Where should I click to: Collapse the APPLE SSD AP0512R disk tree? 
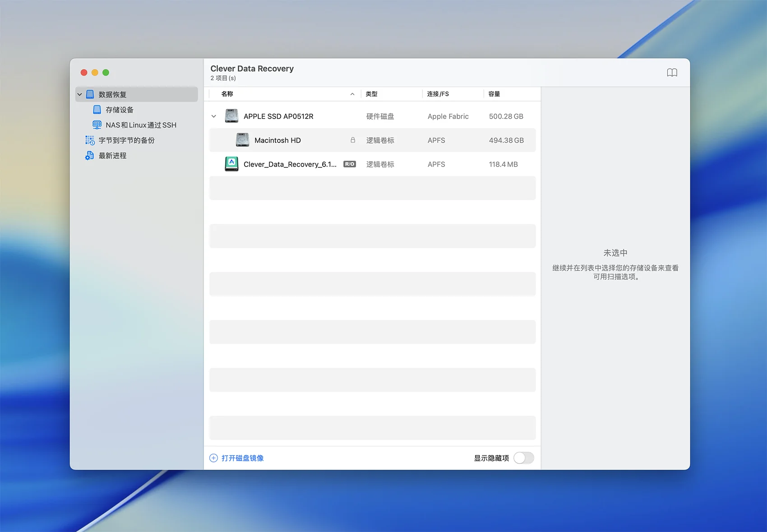(214, 116)
